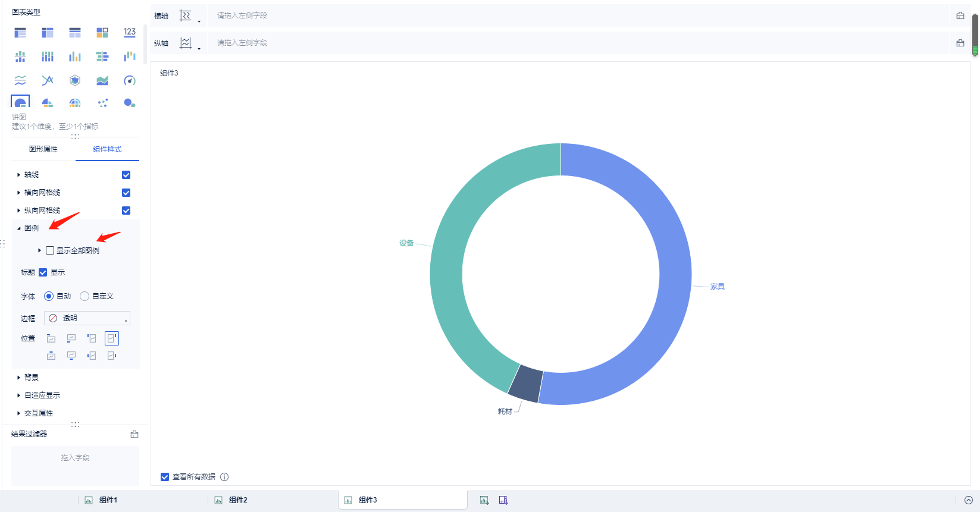Select the multi-series column chart type
The image size is (980, 512).
coord(75,56)
